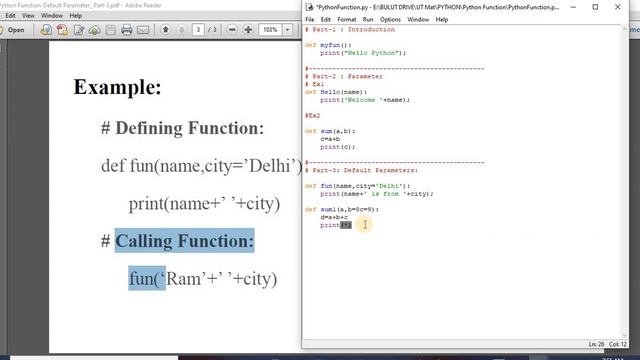Image resolution: width=640 pixels, height=360 pixels.
Task: Click the 'c=a+b' code line
Action: point(330,139)
